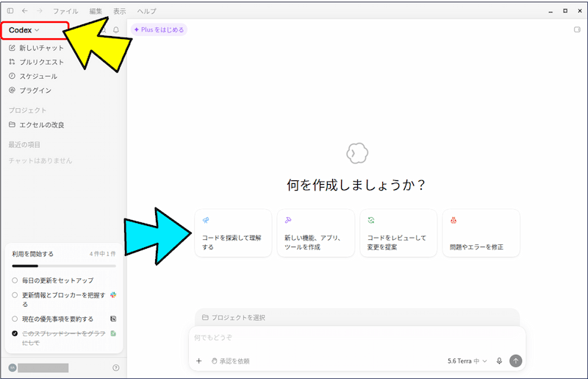Uncheck the completed spreadsheet graph item
The image size is (588, 379).
click(15, 333)
